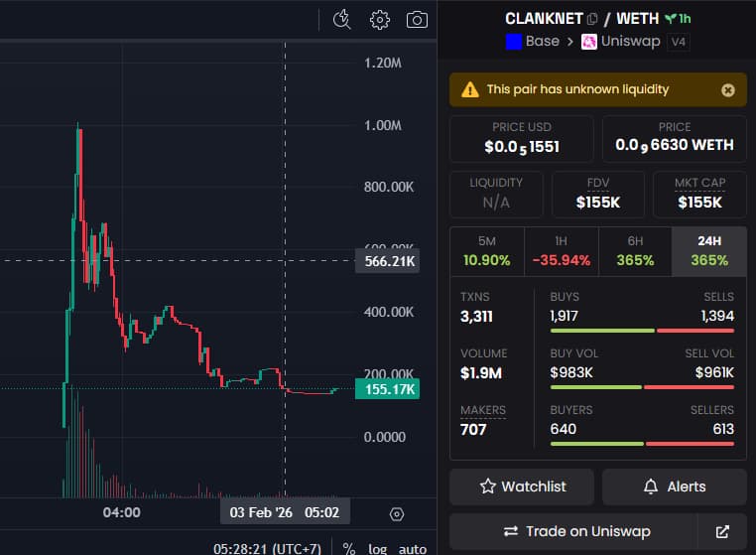Dismiss the unknown liquidity warning

point(727,90)
